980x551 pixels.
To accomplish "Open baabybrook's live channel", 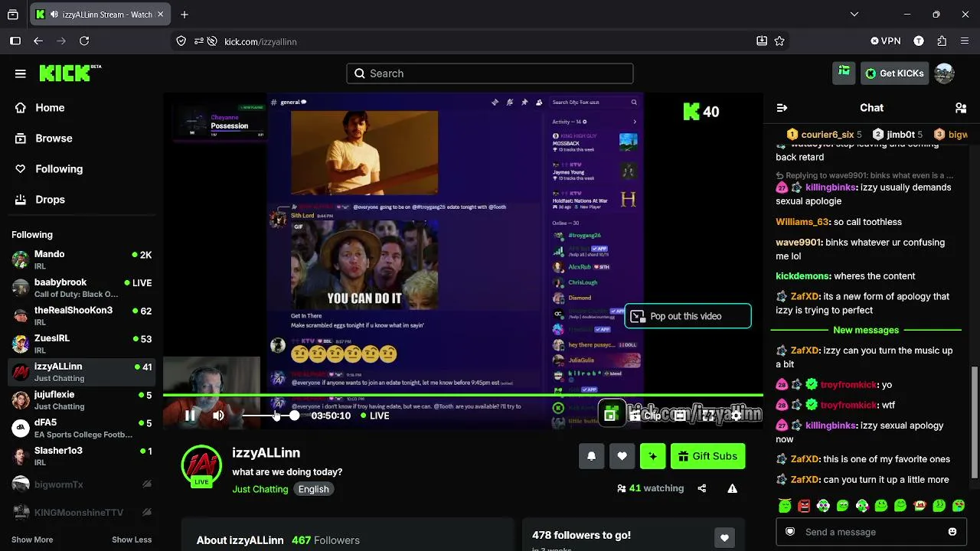I will click(82, 288).
